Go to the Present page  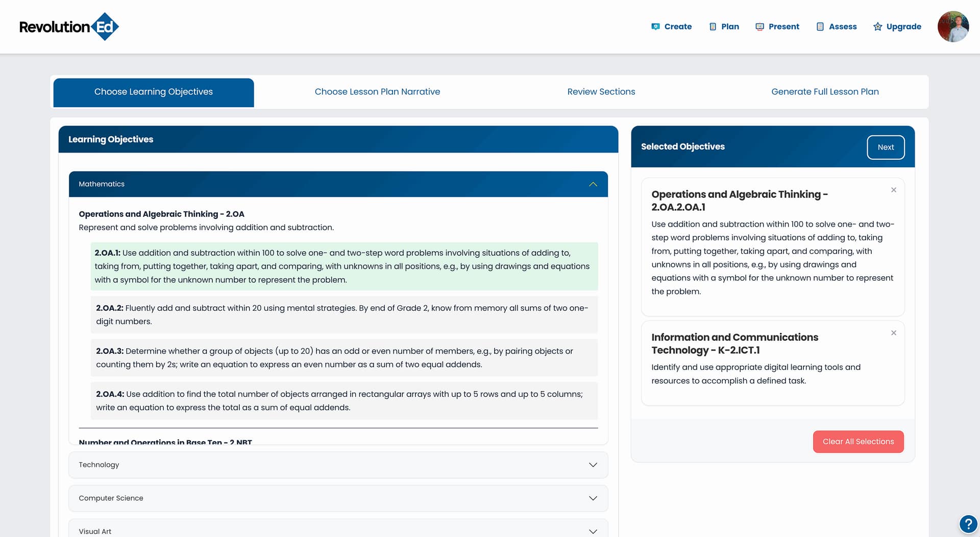[x=777, y=27]
